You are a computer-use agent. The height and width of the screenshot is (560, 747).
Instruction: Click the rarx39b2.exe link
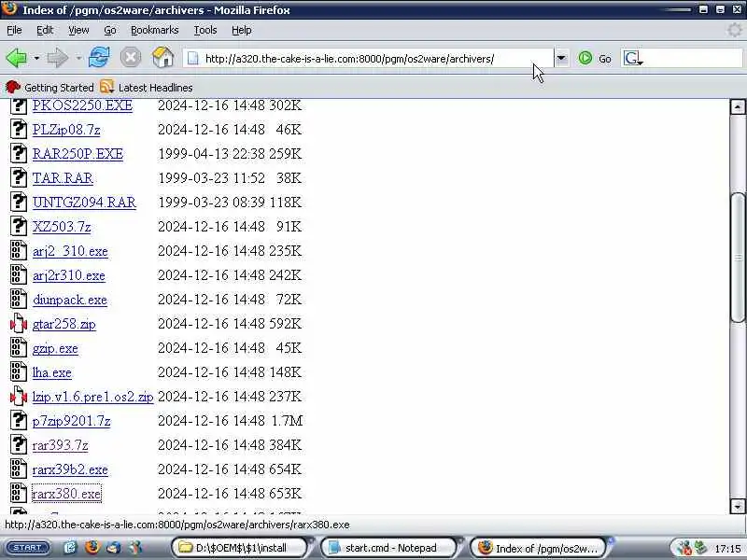70,469
